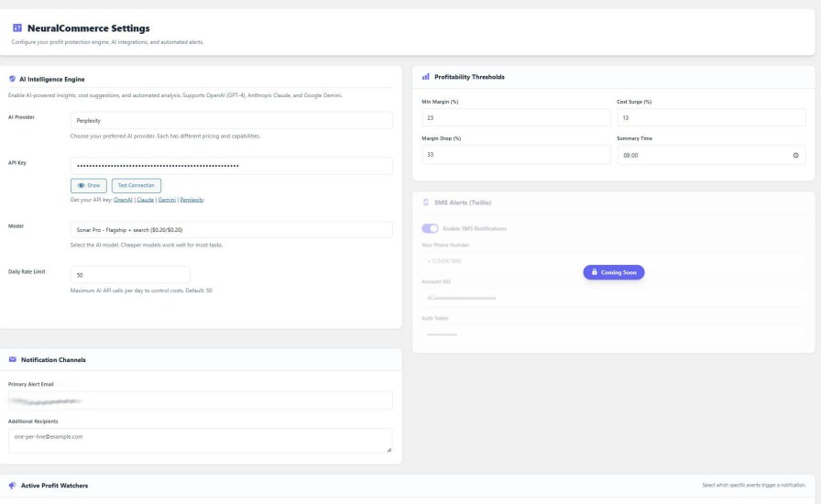Click the Profitability Thresholds bar chart icon
The width and height of the screenshot is (821, 504).
coord(426,76)
